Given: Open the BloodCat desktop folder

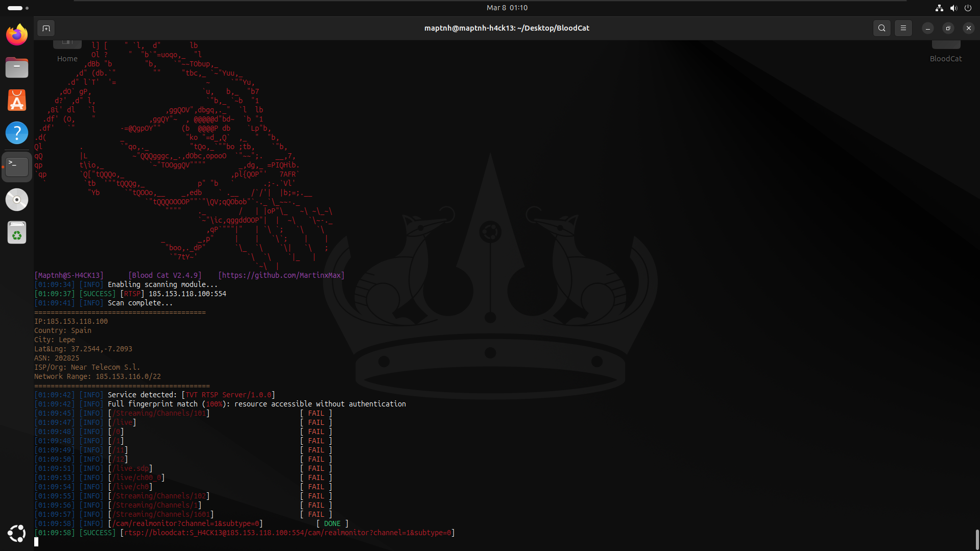Looking at the screenshot, I should (946, 52).
